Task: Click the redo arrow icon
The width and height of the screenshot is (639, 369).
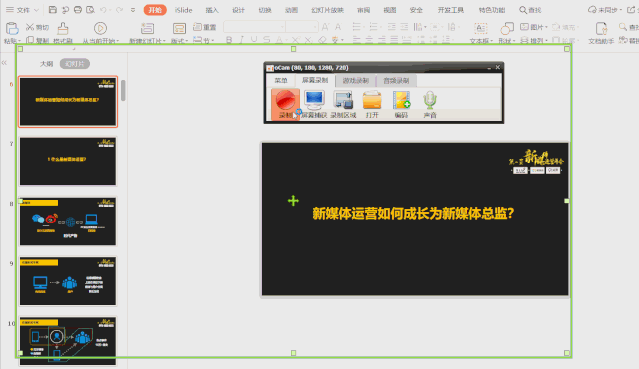Action: [119, 9]
